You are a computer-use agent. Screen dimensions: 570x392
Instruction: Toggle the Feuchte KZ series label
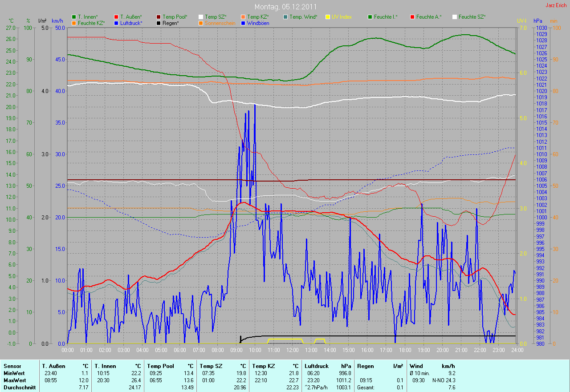click(91, 23)
